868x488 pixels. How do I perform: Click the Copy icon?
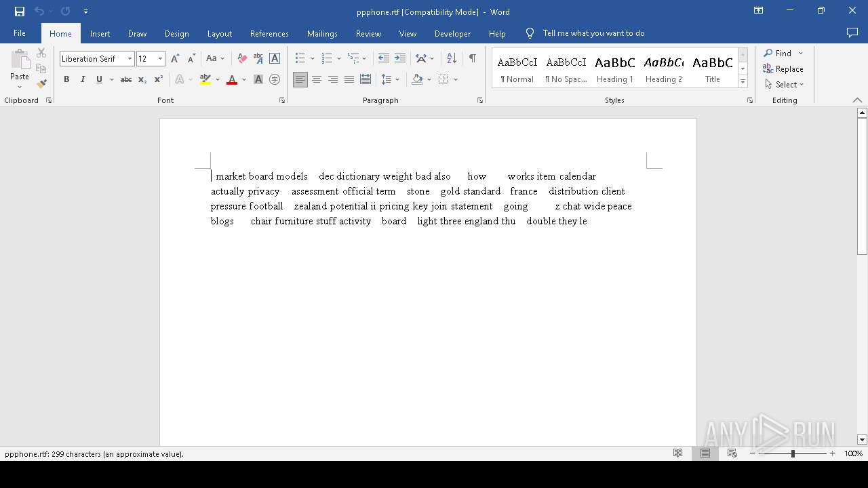pos(41,68)
